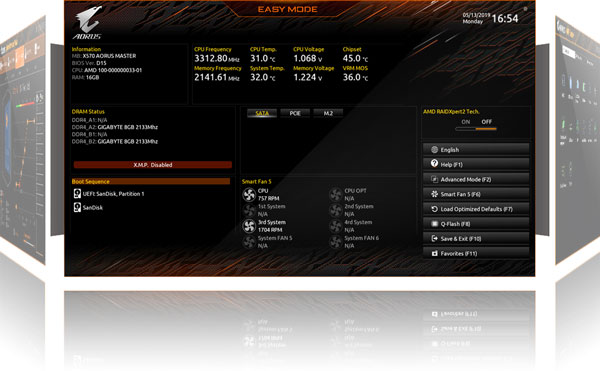
Task: Switch to the SATA tab
Action: pyautogui.click(x=262, y=113)
